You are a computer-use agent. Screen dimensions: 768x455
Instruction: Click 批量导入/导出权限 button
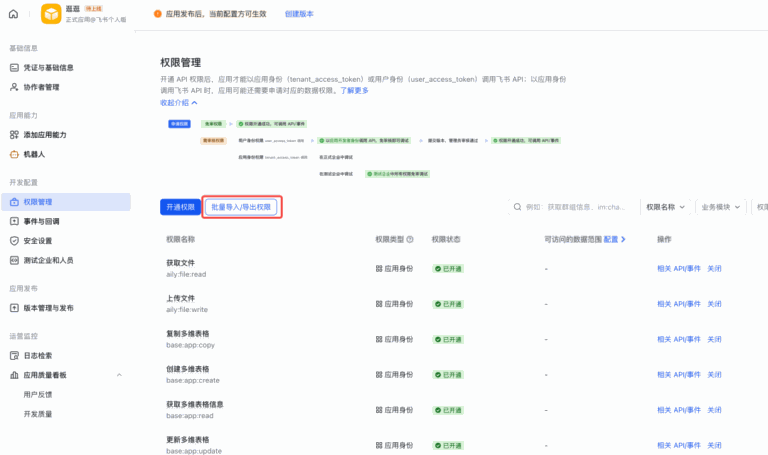point(241,207)
